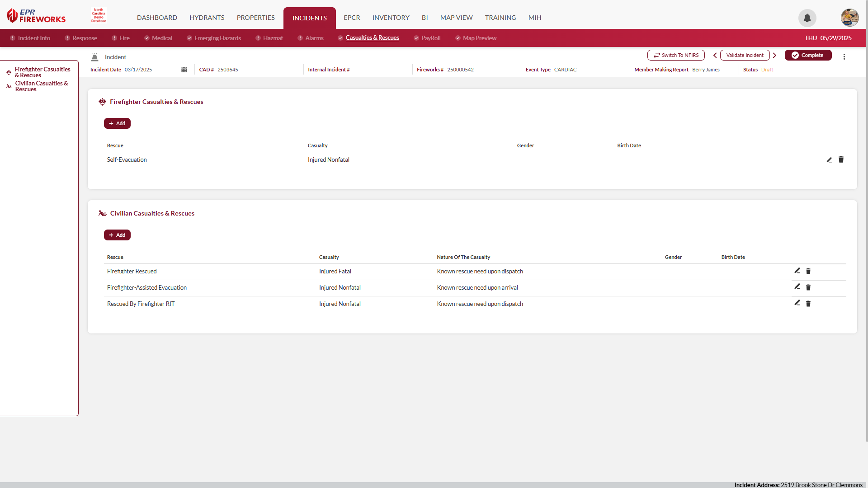Viewport: 868px width, 488px height.
Task: Click Validate Incident button
Action: (745, 55)
